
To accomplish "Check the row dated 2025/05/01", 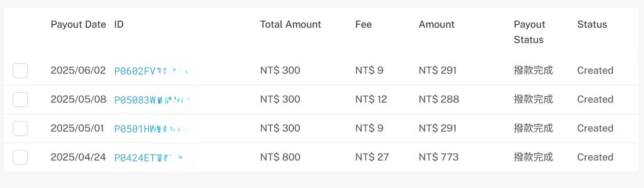I will pos(20,128).
